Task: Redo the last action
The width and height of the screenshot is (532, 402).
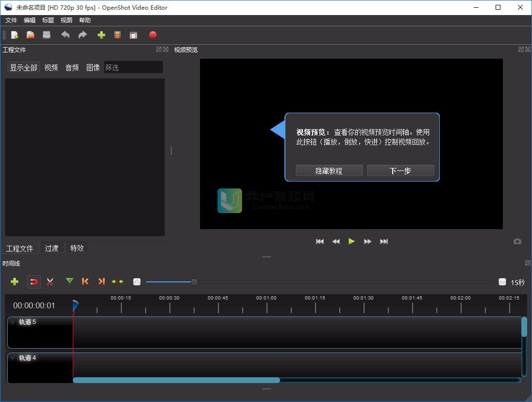Action: (x=83, y=35)
